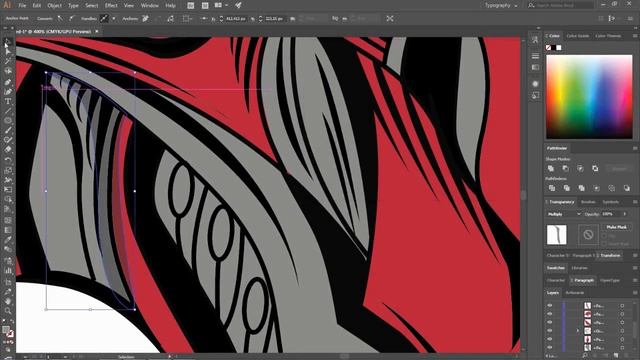Click convert anchor to corner icon

point(60,19)
